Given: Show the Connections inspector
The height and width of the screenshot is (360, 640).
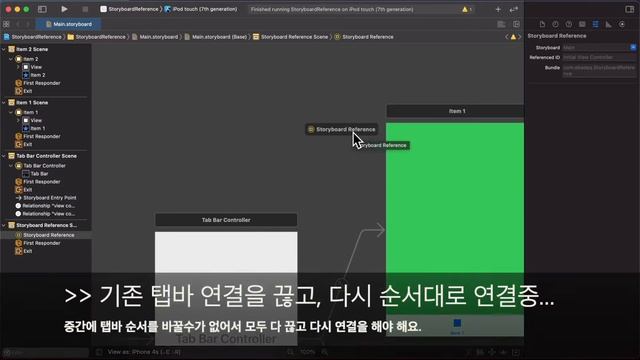Looking at the screenshot, I should click(x=622, y=24).
